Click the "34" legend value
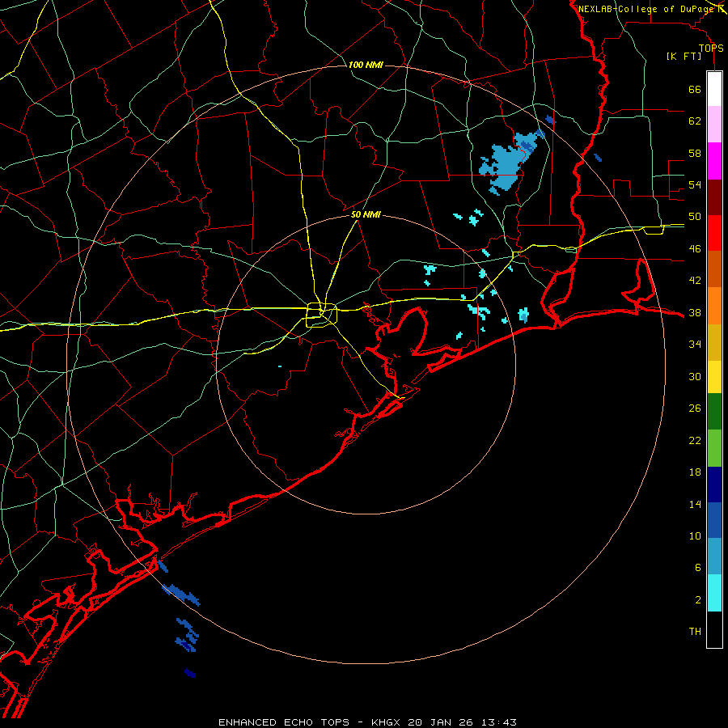Screen dimensions: 728x728 [x=695, y=345]
